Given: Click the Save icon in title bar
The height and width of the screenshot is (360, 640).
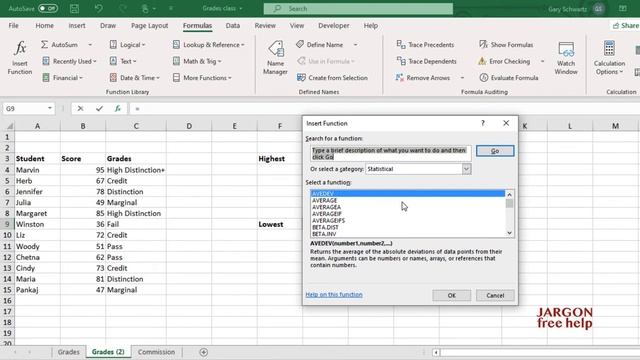Looking at the screenshot, I should pos(74,8).
